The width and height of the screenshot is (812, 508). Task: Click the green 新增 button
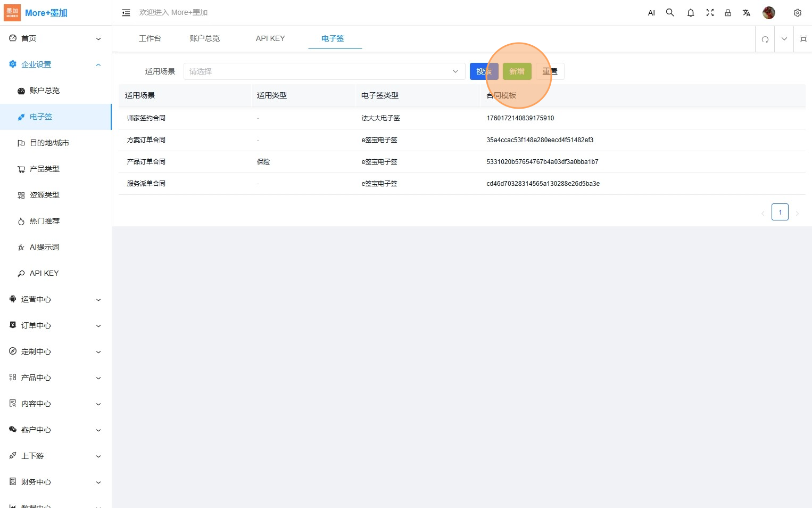coord(517,71)
